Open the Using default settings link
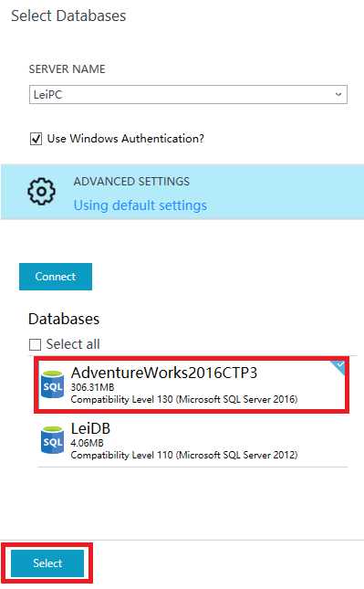 140,205
